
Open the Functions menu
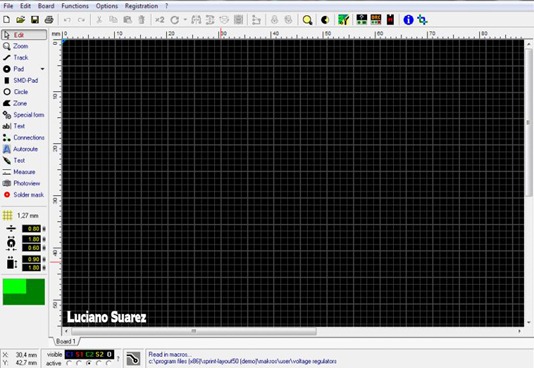tap(75, 6)
